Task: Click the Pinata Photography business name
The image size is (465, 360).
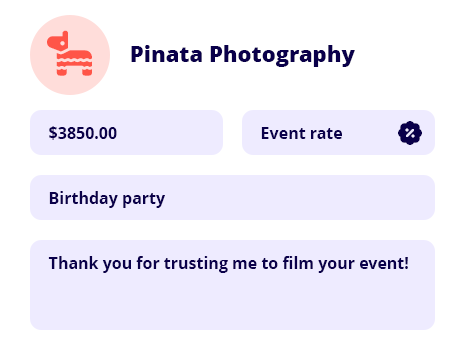Action: coord(242,54)
